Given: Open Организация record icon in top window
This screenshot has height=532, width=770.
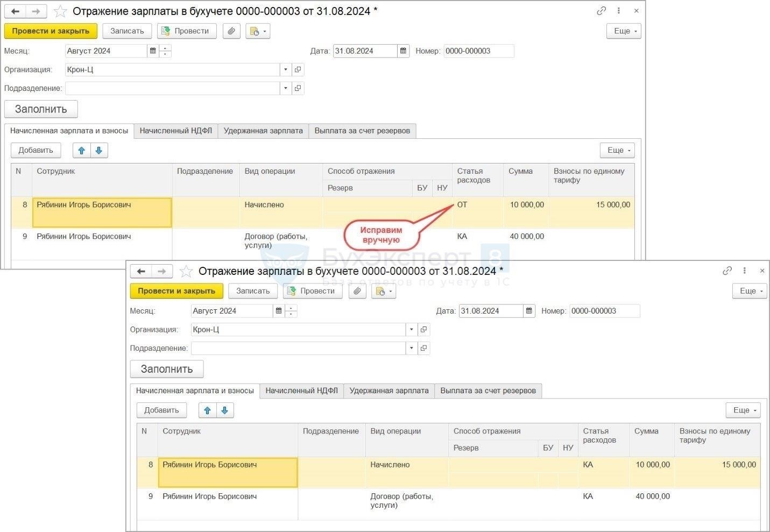Looking at the screenshot, I should [298, 69].
